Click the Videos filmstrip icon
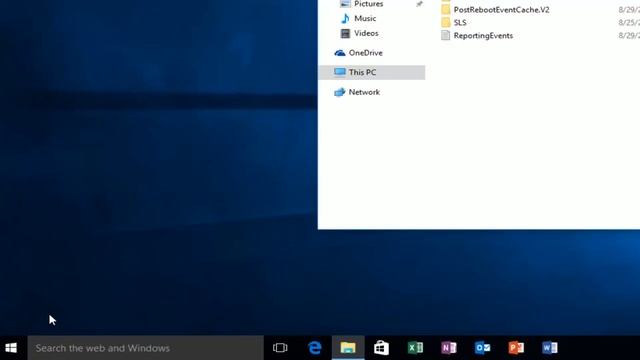The height and width of the screenshot is (360, 640). click(345, 33)
